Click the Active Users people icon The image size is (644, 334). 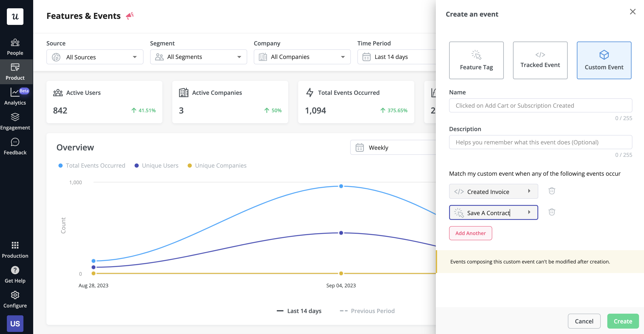click(58, 93)
